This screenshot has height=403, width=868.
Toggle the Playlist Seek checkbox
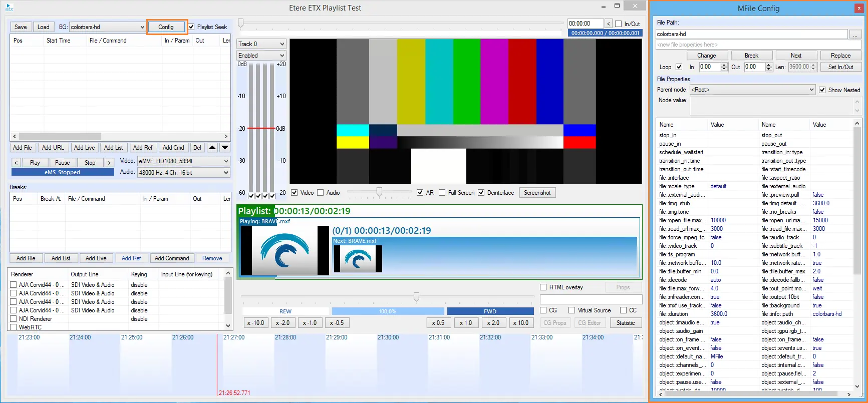pyautogui.click(x=191, y=27)
